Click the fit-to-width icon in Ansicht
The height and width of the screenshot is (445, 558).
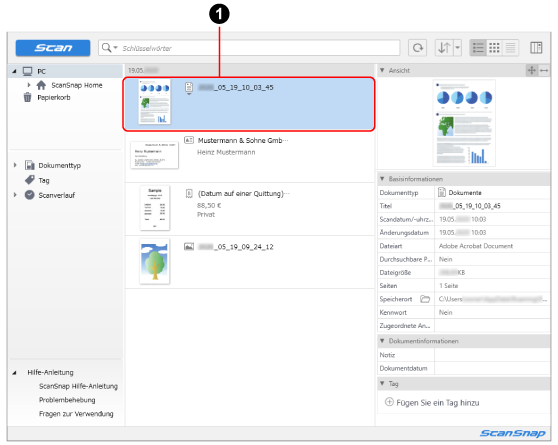pyautogui.click(x=544, y=70)
